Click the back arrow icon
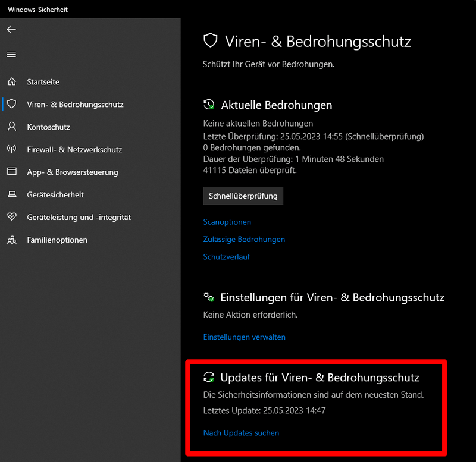 tap(11, 29)
